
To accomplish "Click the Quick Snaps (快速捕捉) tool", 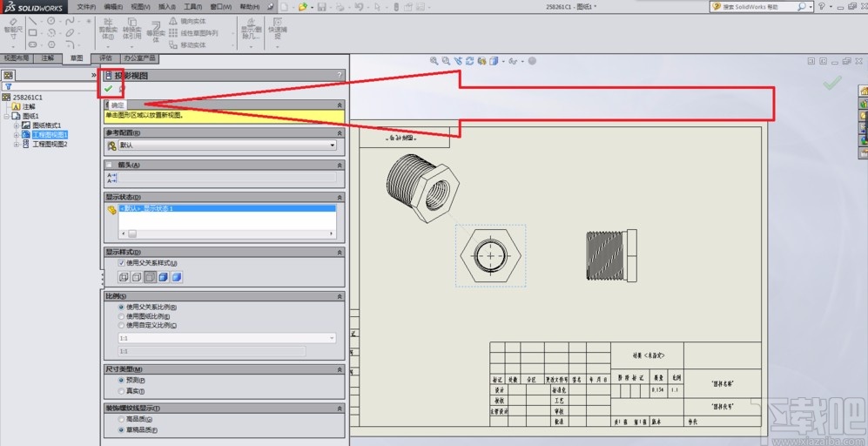I will point(278,30).
